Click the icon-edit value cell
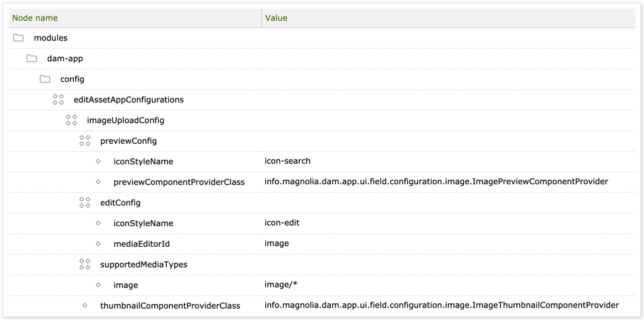This screenshot has width=644, height=322. 282,223
